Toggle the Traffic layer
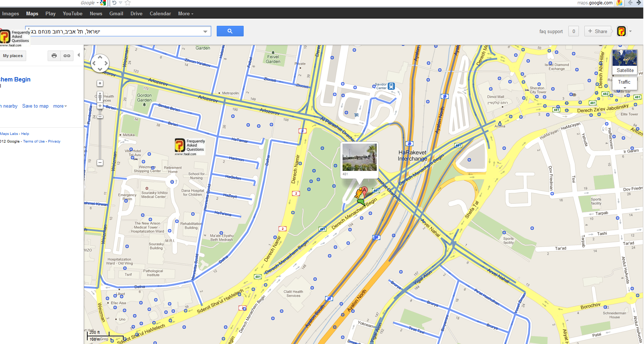The height and width of the screenshot is (344, 644). (x=624, y=82)
